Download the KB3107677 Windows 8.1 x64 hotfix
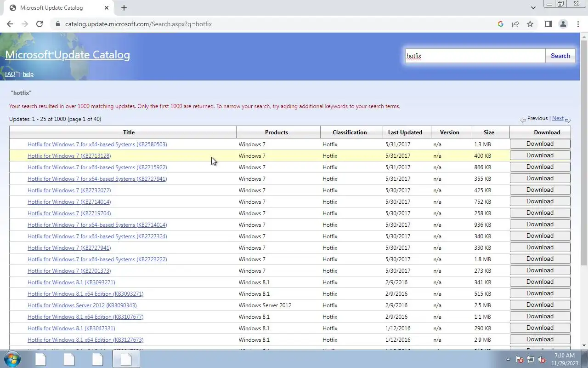 (540, 316)
